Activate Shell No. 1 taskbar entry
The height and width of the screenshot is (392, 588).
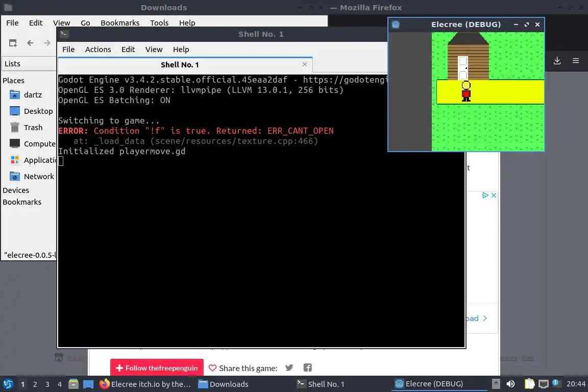coord(321,384)
